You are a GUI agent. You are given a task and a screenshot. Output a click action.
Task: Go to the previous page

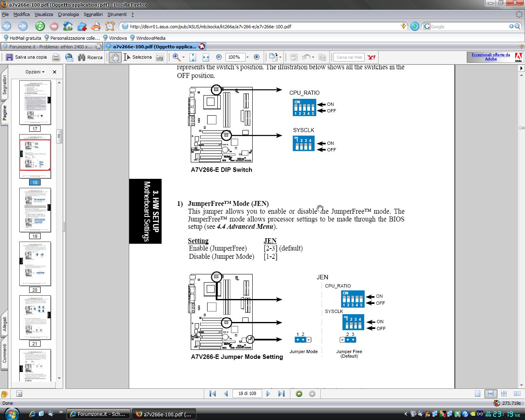coord(226,394)
